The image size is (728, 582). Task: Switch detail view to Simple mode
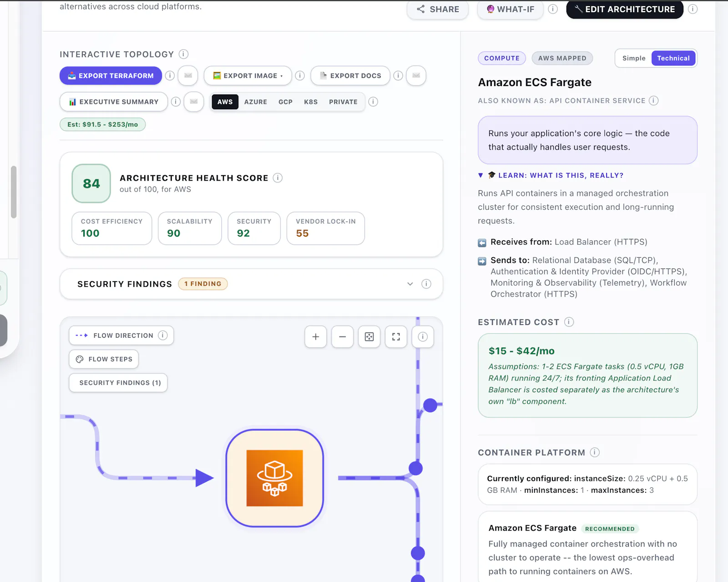634,58
